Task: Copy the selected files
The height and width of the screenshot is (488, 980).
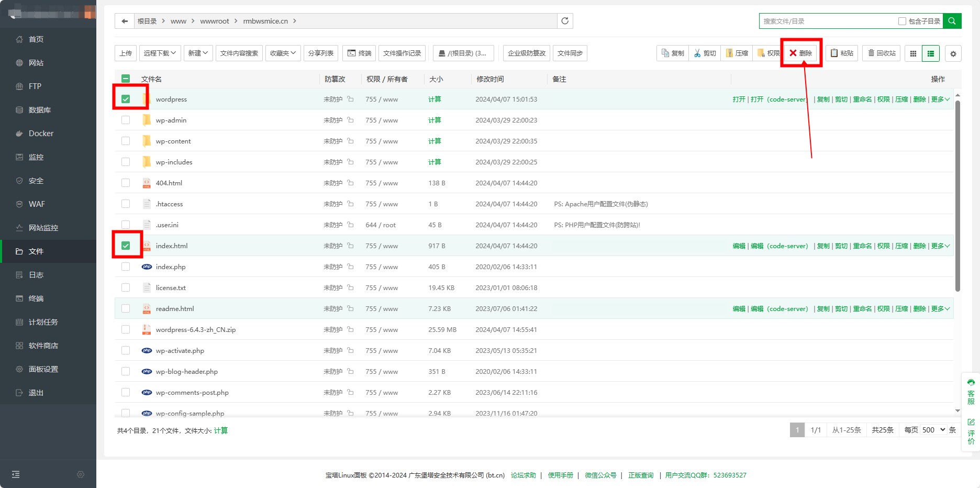Action: tap(673, 53)
